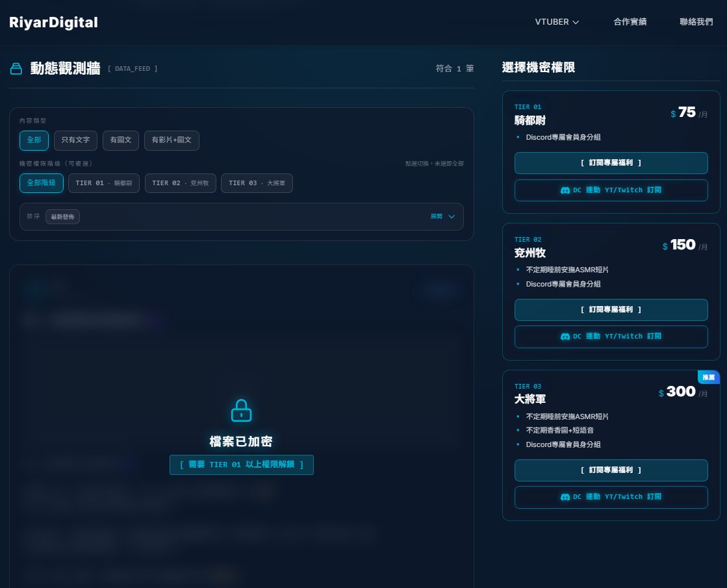
Task: Click the 不定期香香圖+短語音 benefit line
Action: coord(559,430)
